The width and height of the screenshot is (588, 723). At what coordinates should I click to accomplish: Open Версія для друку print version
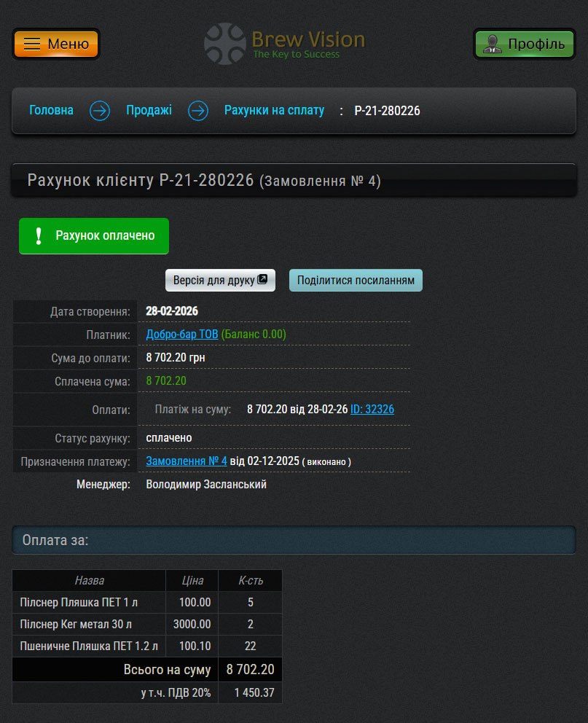pos(220,281)
